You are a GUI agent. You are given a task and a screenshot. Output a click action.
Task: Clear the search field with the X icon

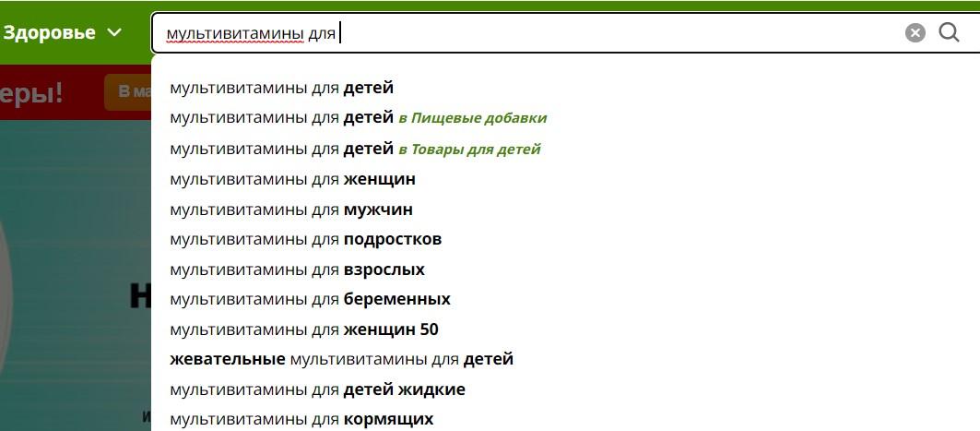915,32
